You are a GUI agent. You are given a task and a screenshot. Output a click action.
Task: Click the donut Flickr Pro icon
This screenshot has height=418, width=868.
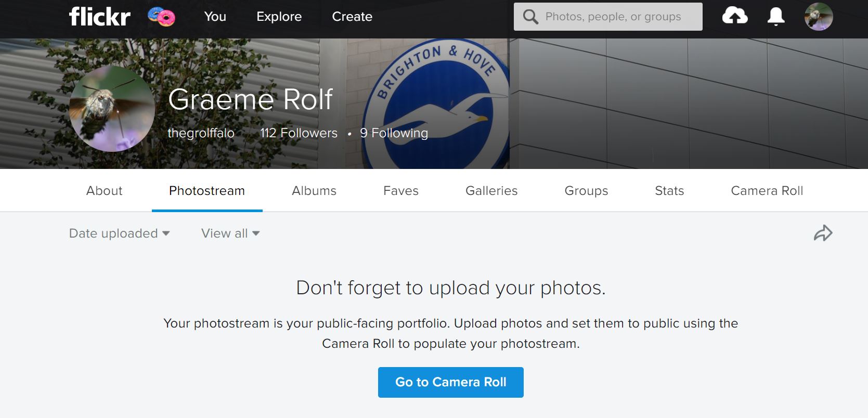pyautogui.click(x=161, y=17)
